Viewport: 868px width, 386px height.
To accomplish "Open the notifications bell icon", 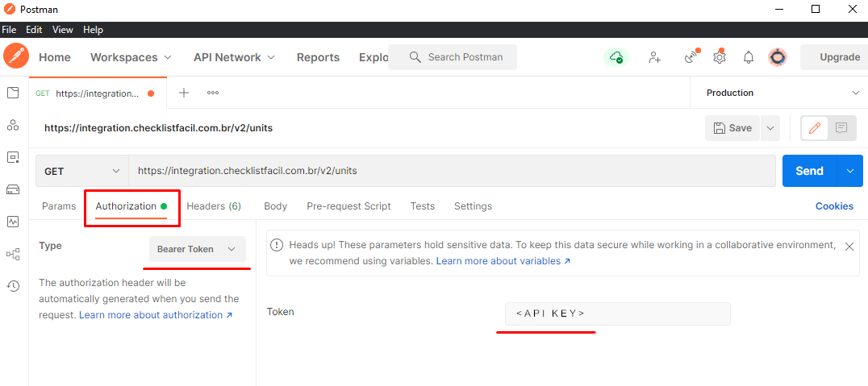I will pos(749,57).
